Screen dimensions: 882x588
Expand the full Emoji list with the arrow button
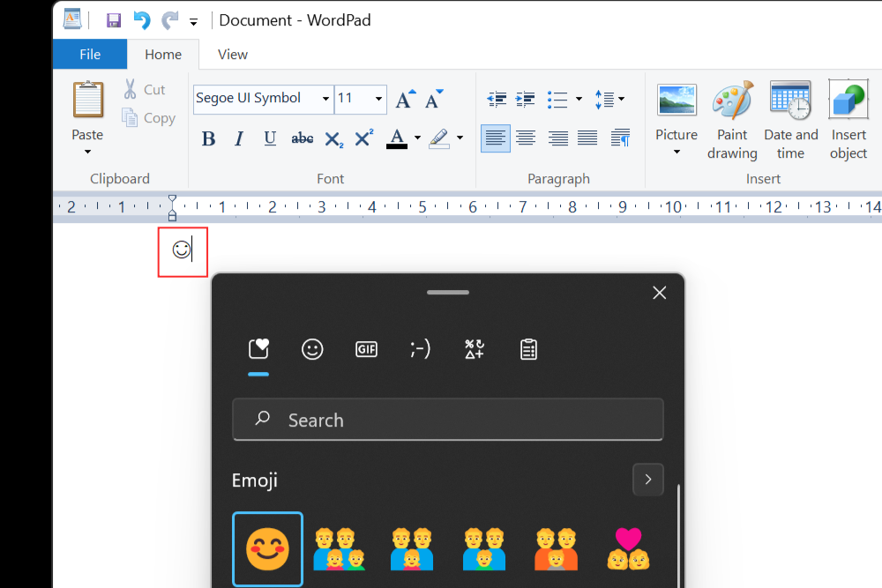click(x=647, y=479)
